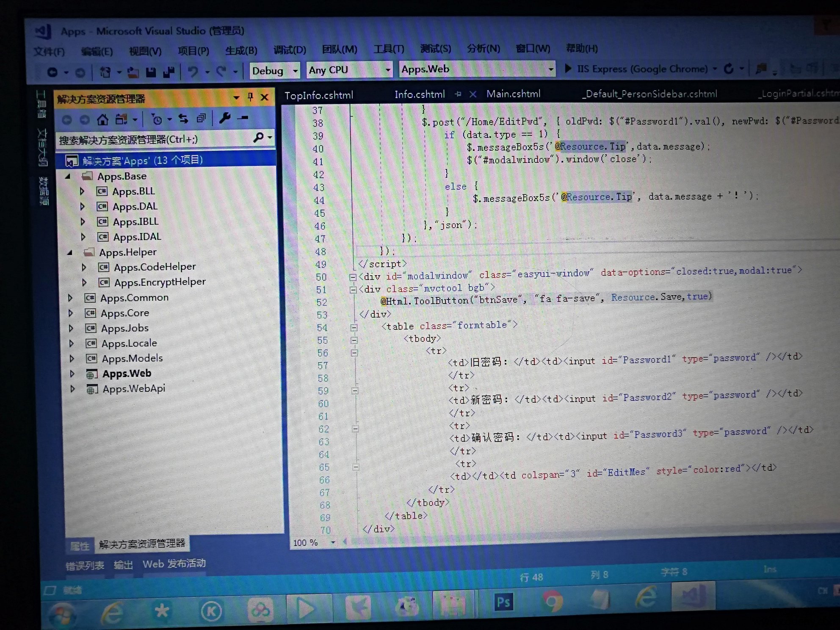The image size is (840, 630).
Task: Click the Save All toolbar icon
Action: tap(169, 72)
